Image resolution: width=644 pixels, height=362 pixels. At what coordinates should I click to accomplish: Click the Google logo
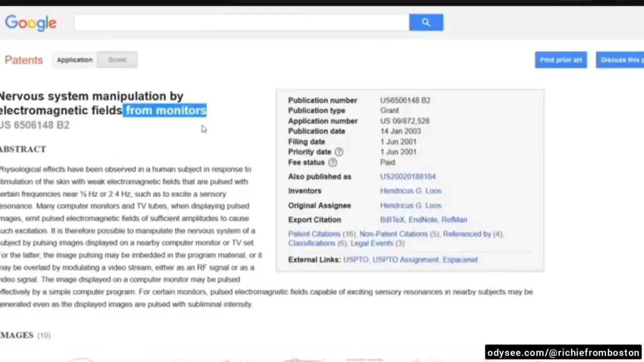click(x=31, y=23)
